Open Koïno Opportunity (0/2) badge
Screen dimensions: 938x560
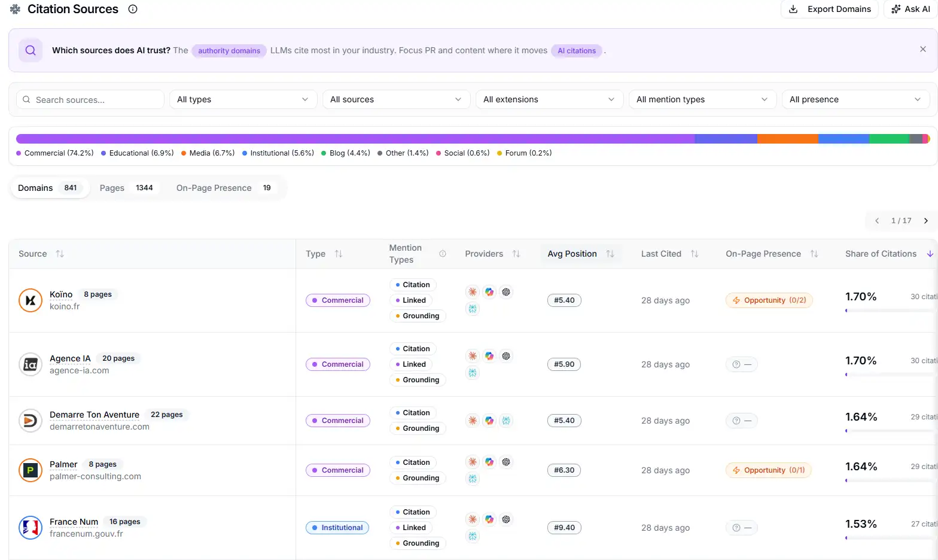(x=769, y=300)
